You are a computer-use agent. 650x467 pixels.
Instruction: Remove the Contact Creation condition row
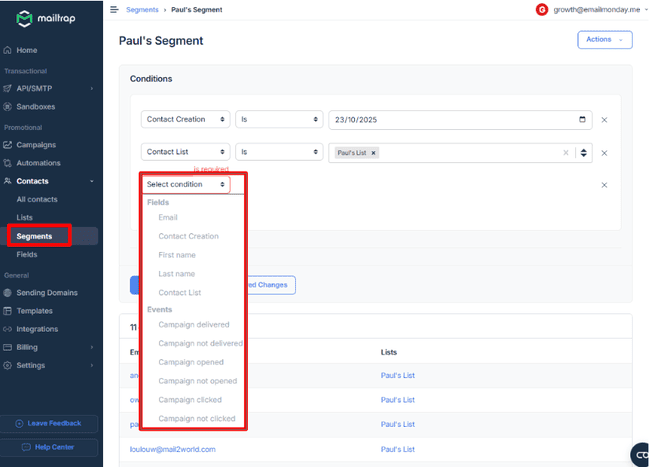tap(604, 120)
